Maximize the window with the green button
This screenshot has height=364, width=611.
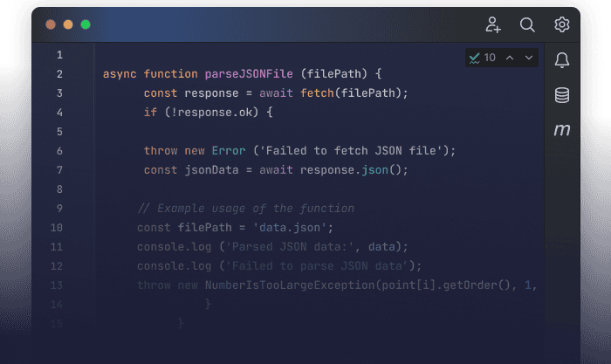pos(86,24)
